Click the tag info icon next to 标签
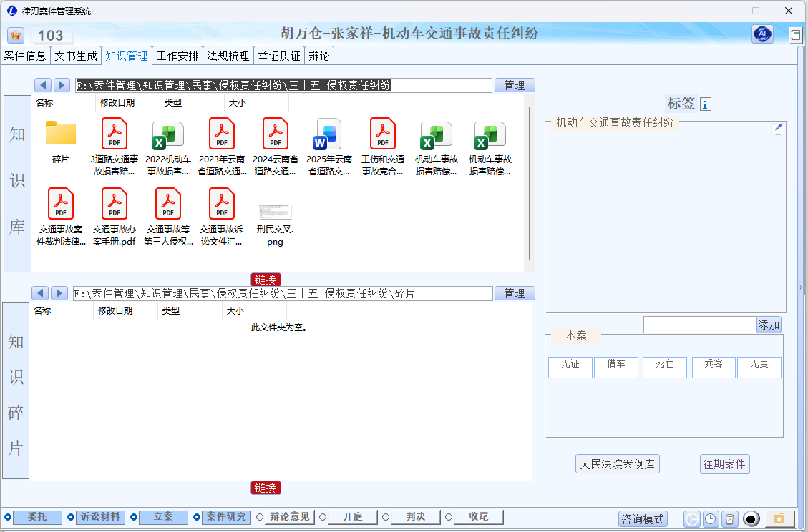This screenshot has width=808, height=532. (706, 104)
